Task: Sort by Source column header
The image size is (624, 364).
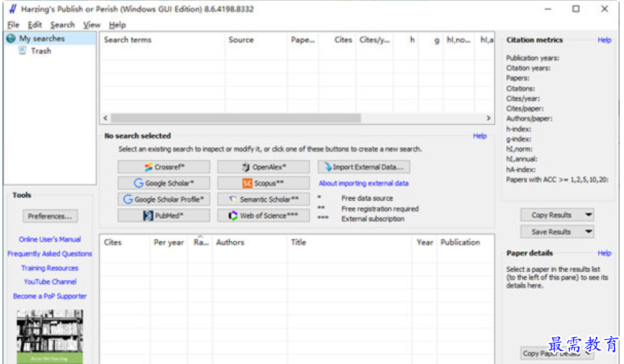Action: point(256,40)
